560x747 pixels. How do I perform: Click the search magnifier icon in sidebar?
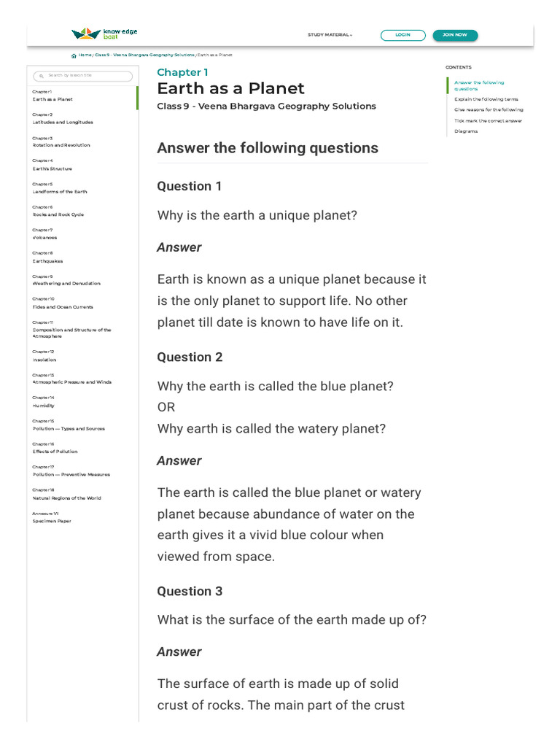[x=42, y=76]
